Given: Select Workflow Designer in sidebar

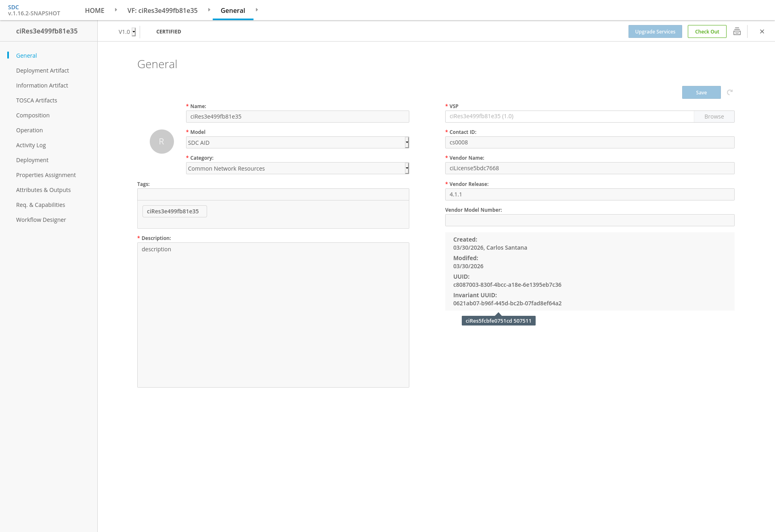Looking at the screenshot, I should (41, 220).
